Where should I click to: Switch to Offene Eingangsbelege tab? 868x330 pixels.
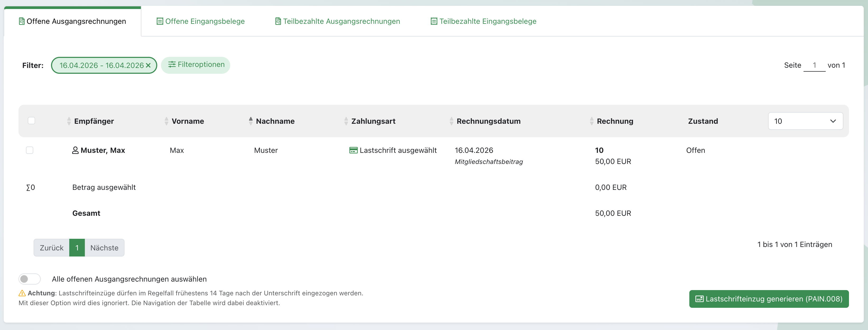[201, 21]
